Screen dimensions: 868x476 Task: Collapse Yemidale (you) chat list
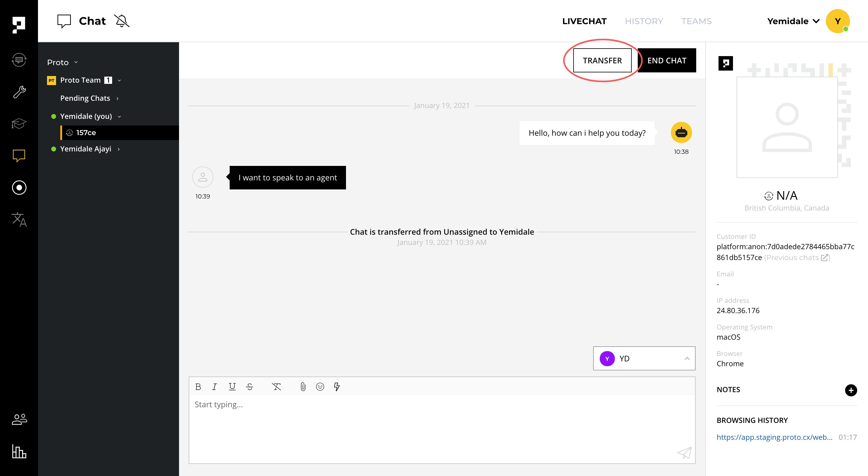coord(119,116)
